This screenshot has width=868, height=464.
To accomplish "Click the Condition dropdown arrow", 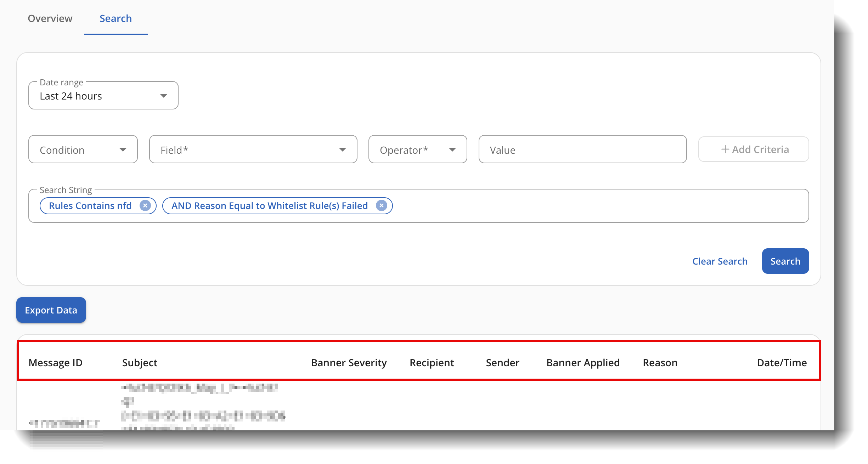I will point(123,149).
